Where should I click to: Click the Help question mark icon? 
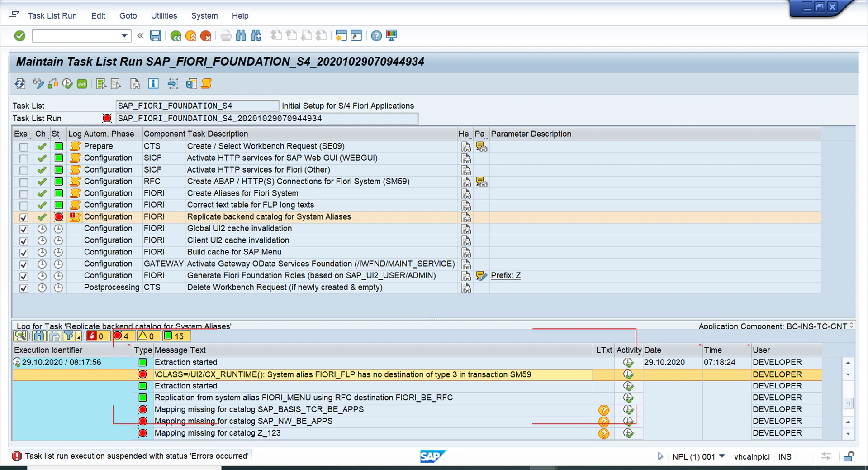point(376,36)
